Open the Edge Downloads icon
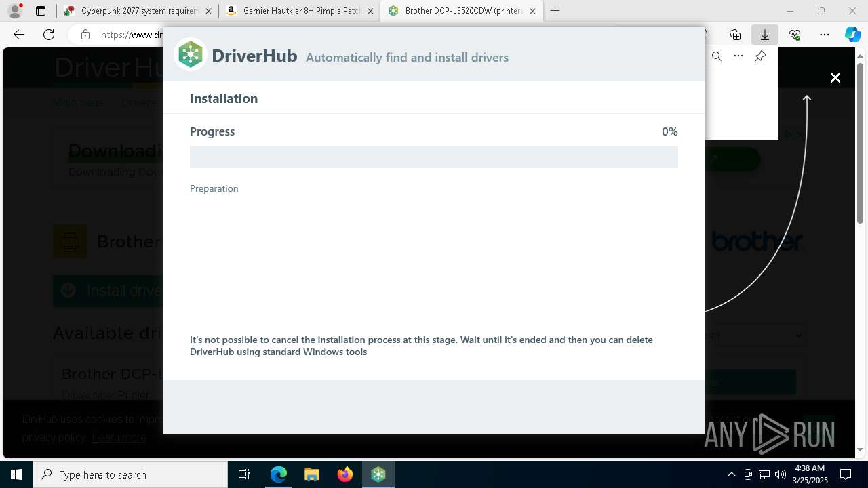 (765, 35)
